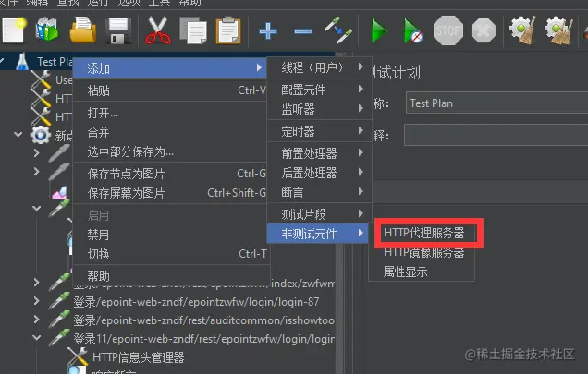Open the Templates icon in toolbar
Image resolution: width=588 pixels, height=374 pixels.
pyautogui.click(x=47, y=30)
